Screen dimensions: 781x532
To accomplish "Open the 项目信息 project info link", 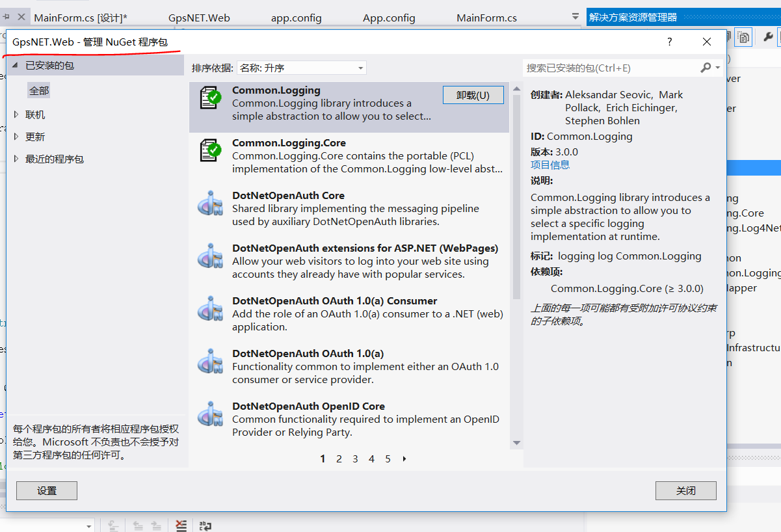I will pyautogui.click(x=550, y=165).
